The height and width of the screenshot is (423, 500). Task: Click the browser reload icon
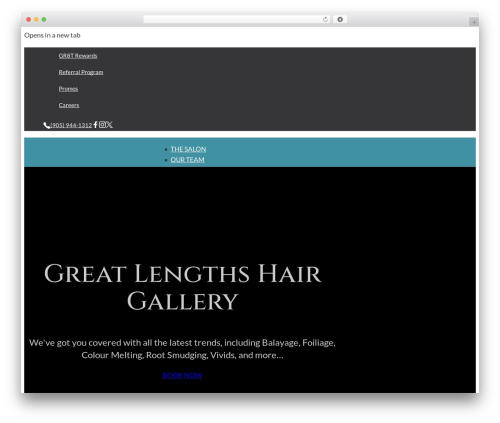pos(325,19)
